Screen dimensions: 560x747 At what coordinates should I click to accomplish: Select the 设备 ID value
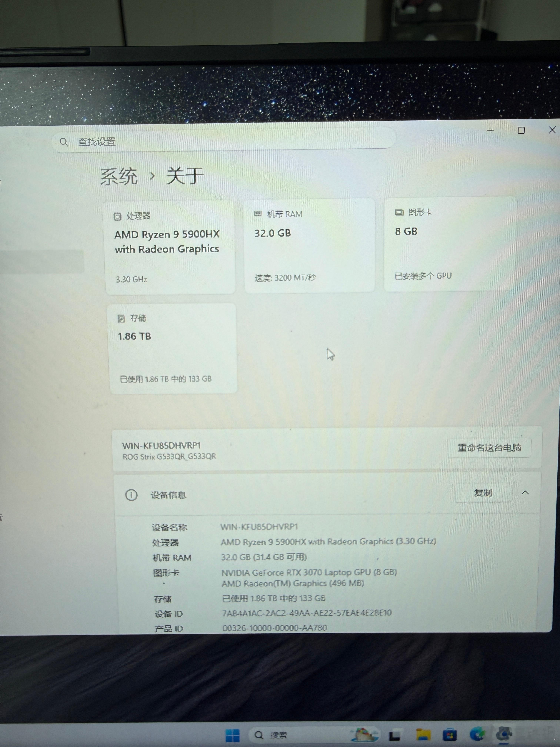pyautogui.click(x=307, y=613)
